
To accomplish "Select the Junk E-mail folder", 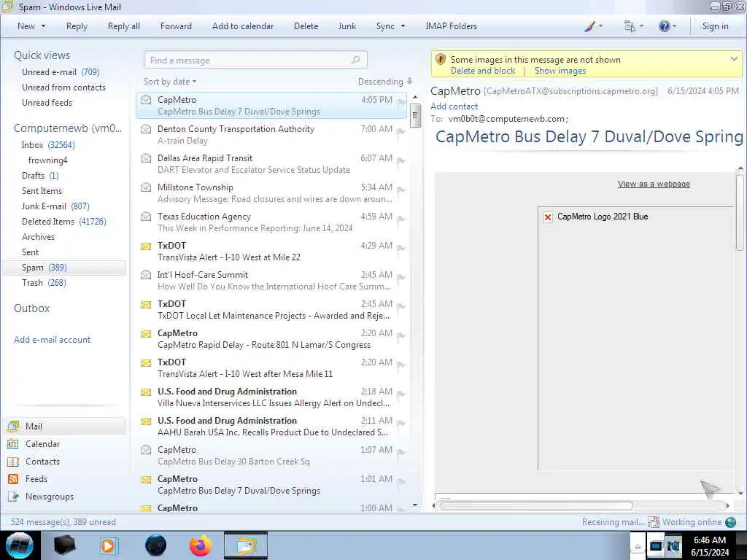I will tap(55, 206).
